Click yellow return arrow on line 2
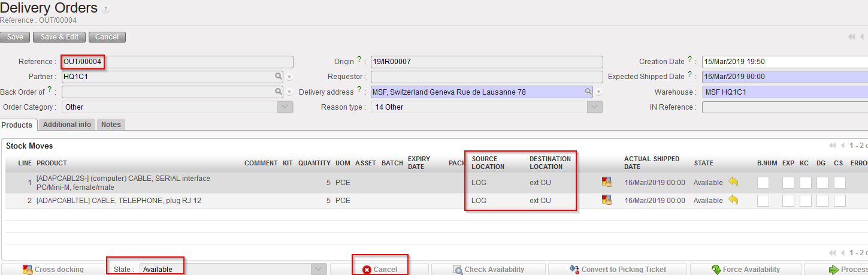Image resolution: width=868 pixels, height=275 pixels. coord(733,200)
